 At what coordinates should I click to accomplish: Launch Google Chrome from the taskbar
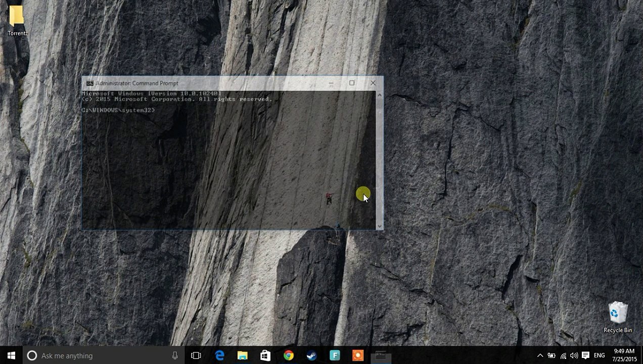click(x=289, y=355)
